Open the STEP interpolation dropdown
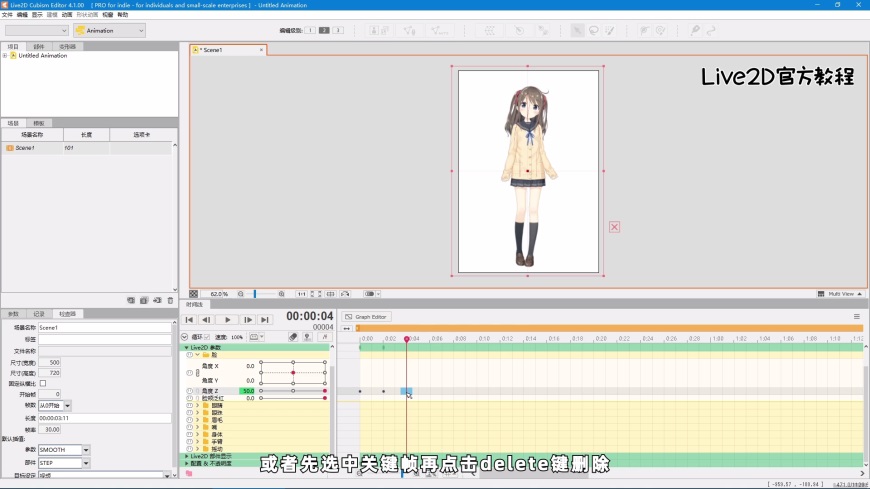The image size is (870, 489). pos(86,462)
